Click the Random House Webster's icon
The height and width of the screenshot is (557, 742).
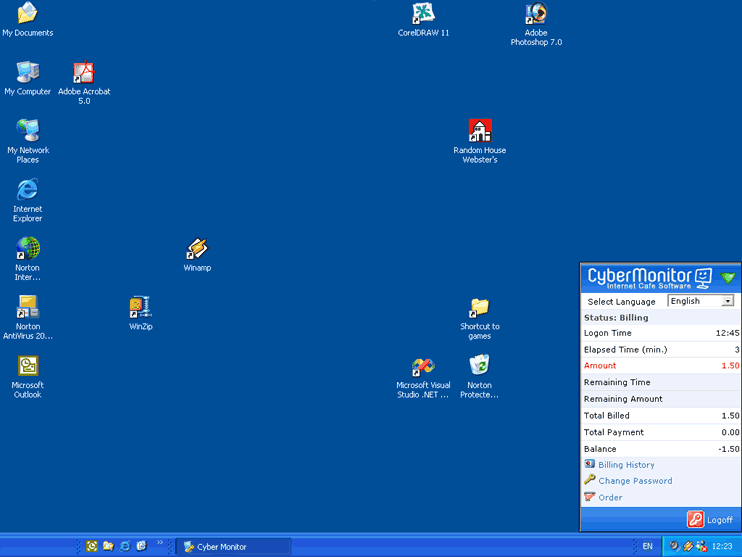click(x=480, y=141)
